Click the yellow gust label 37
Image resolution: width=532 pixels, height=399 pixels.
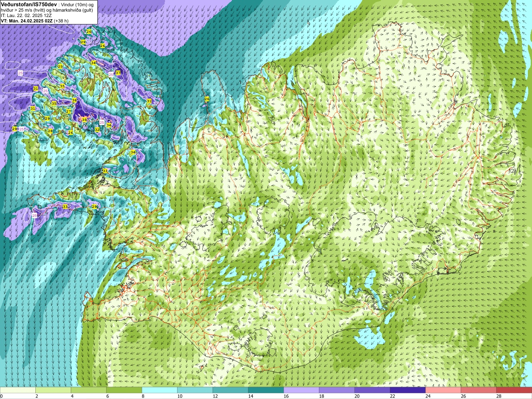(x=118, y=73)
